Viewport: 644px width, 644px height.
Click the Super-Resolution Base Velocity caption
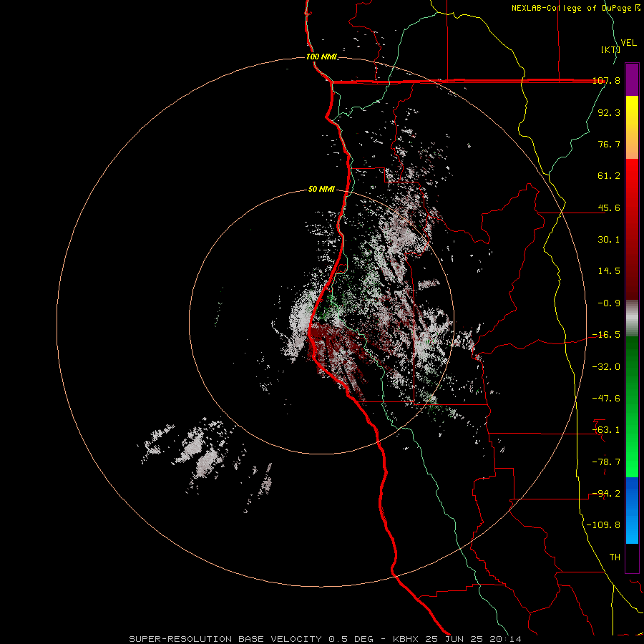(x=326, y=639)
